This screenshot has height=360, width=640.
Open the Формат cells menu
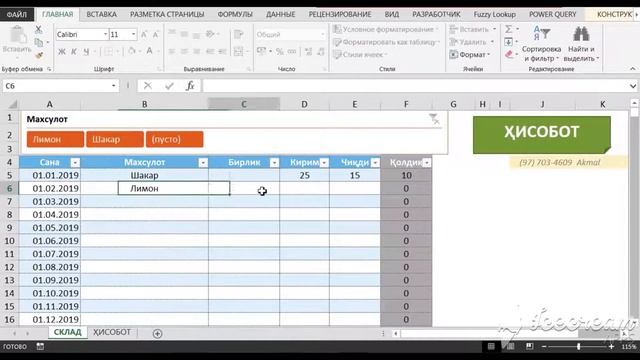pyautogui.click(x=469, y=55)
